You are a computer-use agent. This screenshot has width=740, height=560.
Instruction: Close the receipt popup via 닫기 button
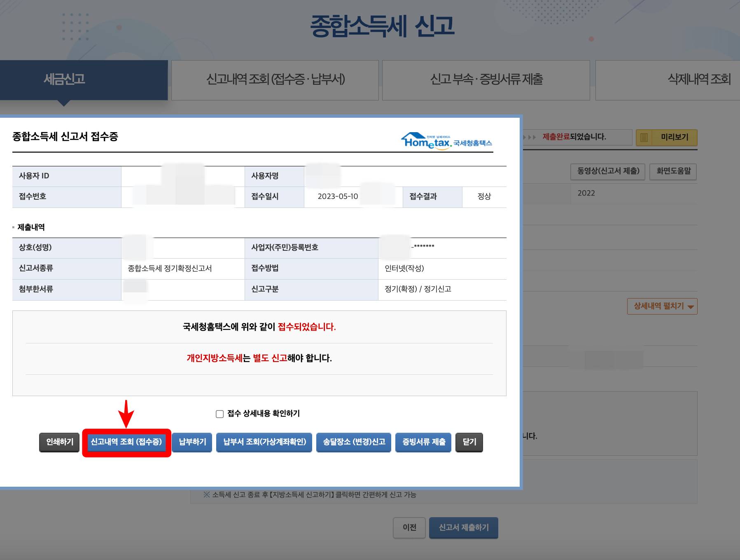tap(469, 442)
